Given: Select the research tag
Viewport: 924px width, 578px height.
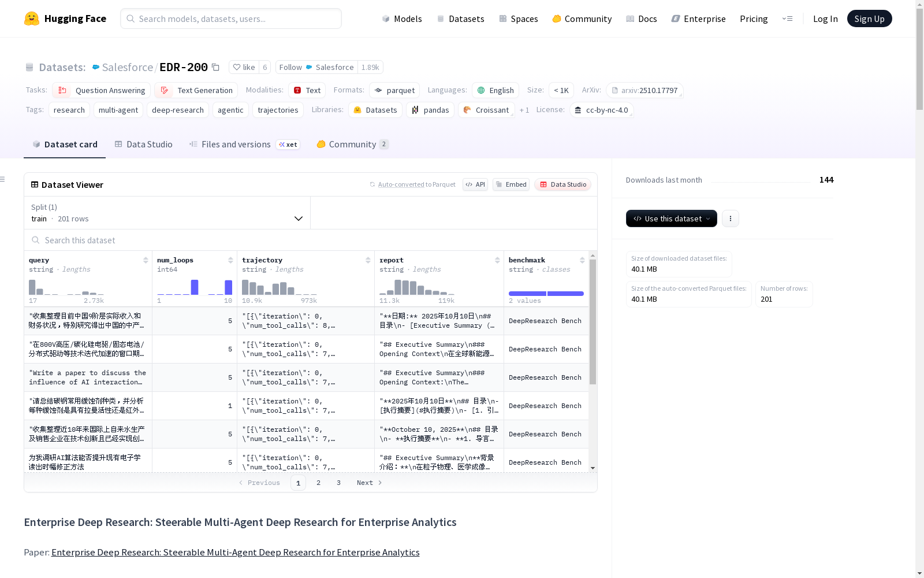Looking at the screenshot, I should tap(69, 110).
